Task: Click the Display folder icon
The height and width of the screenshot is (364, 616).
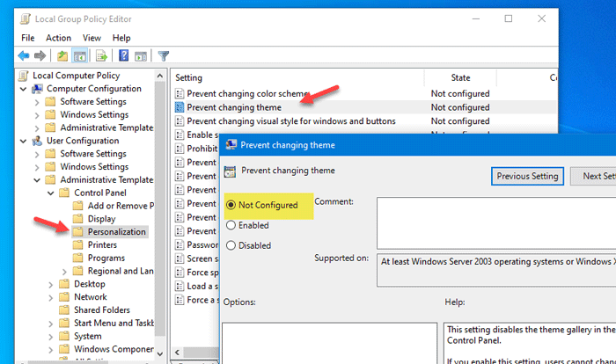Action: tap(77, 219)
